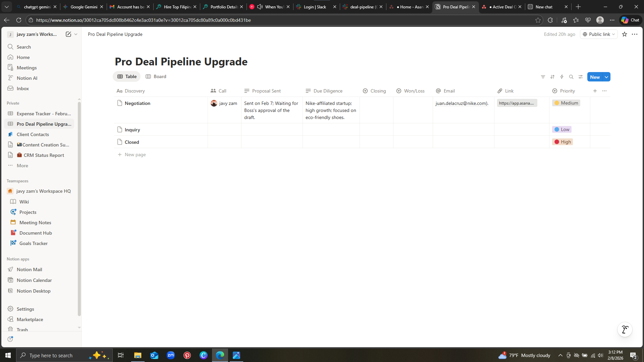Open the Asana link in Negotiation row
The width and height of the screenshot is (644, 362).
pyautogui.click(x=517, y=103)
